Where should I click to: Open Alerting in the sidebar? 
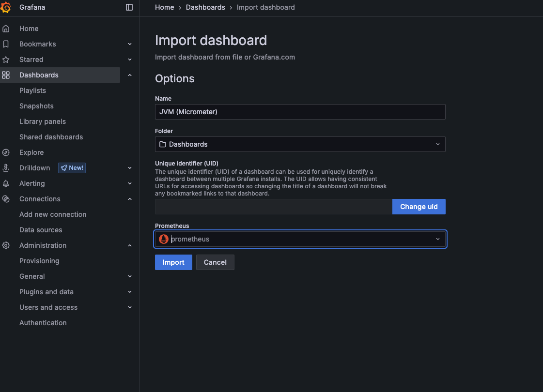(x=32, y=183)
